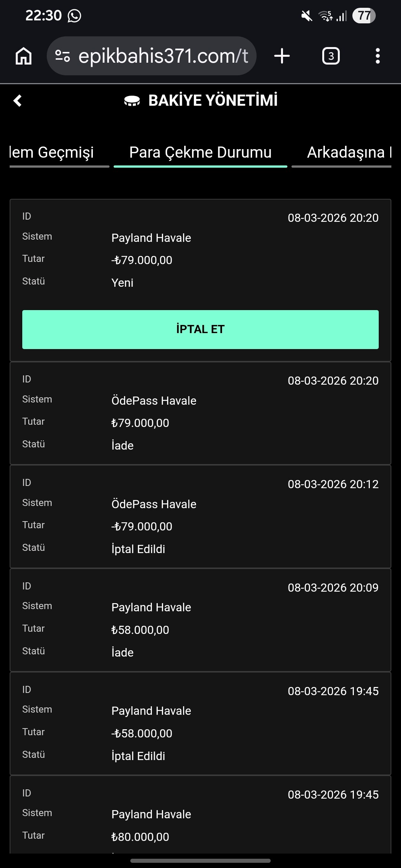Tap the site settings icon in address bar
The width and height of the screenshot is (401, 868).
coord(62,56)
